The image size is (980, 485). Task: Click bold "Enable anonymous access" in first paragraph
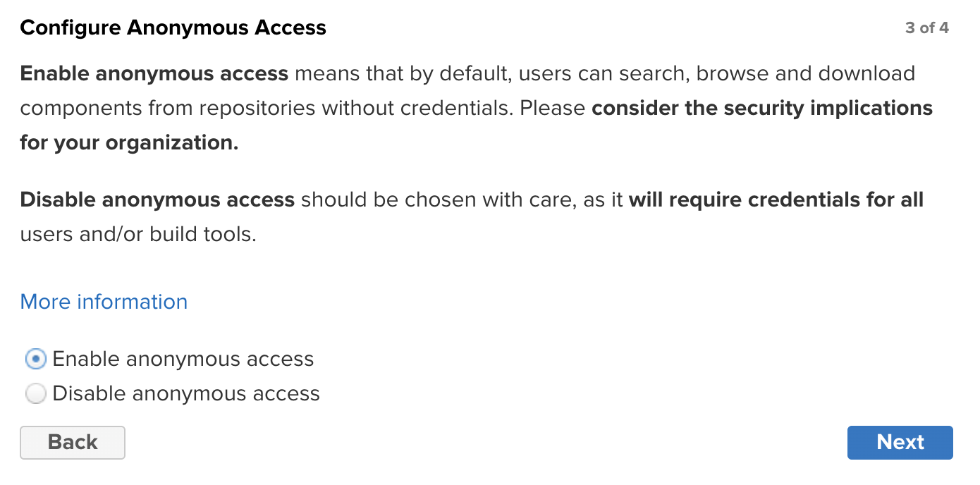coord(154,73)
